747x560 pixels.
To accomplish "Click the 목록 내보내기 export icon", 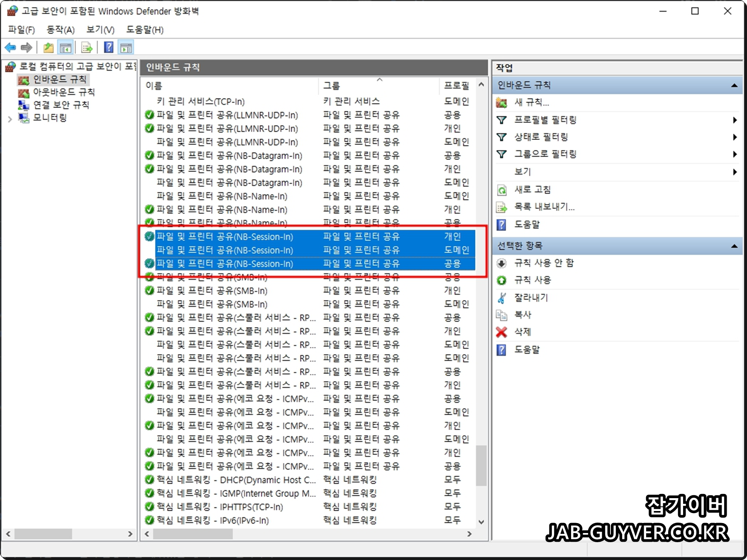I will (x=502, y=207).
